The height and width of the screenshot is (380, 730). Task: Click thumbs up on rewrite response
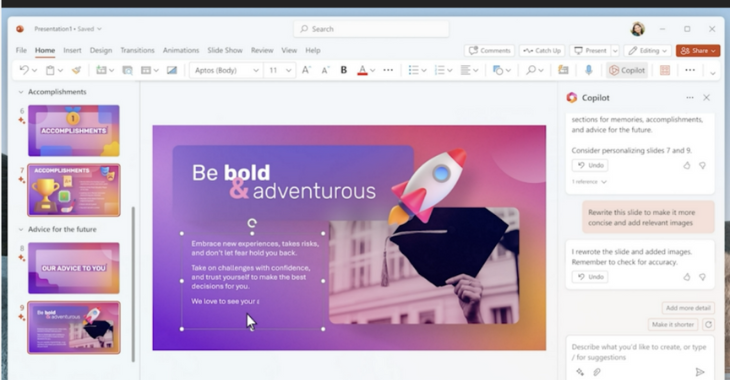point(687,277)
